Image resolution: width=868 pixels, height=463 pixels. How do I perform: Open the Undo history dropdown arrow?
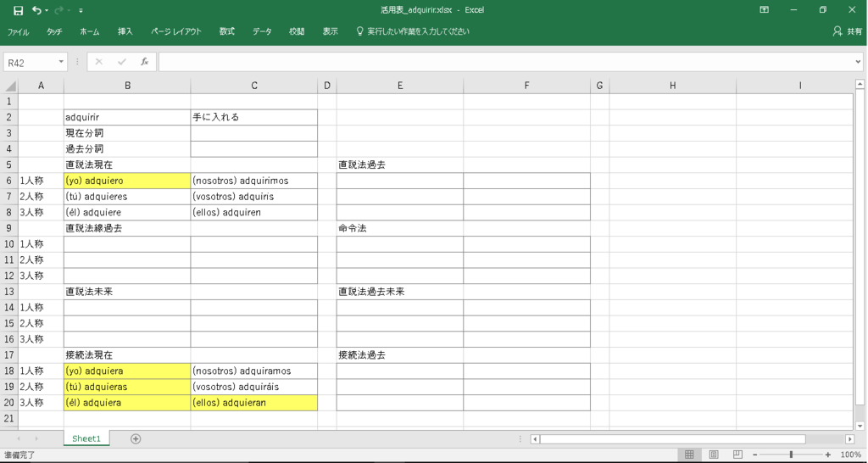coord(47,10)
